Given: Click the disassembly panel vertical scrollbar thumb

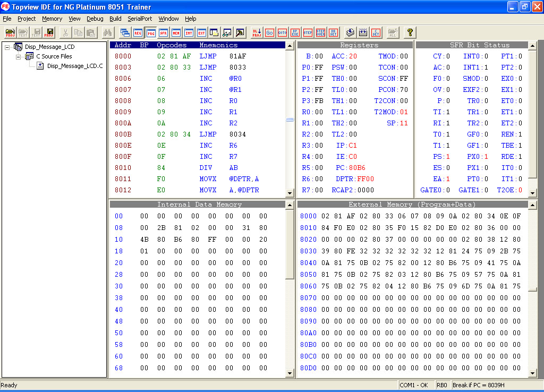Looking at the screenshot, I should (x=290, y=120).
